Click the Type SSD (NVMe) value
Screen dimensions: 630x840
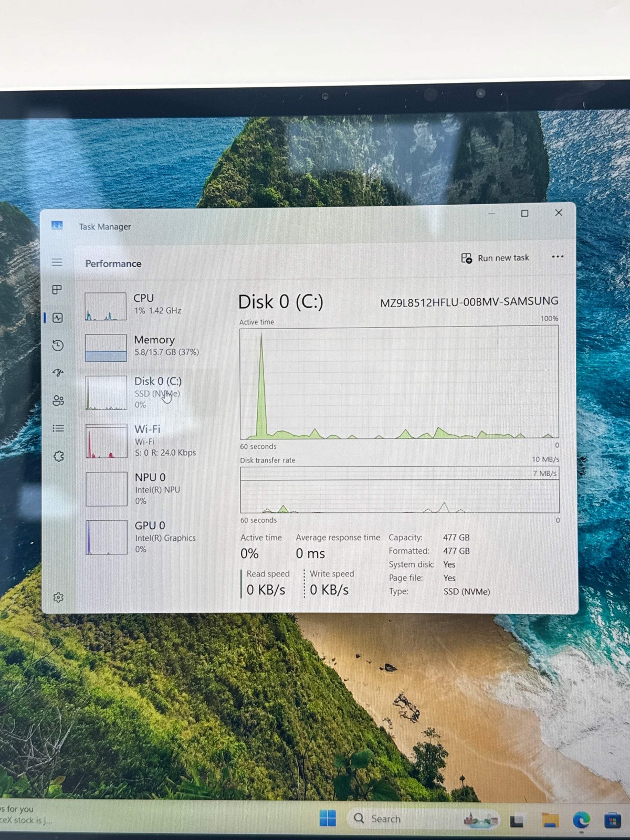click(467, 592)
